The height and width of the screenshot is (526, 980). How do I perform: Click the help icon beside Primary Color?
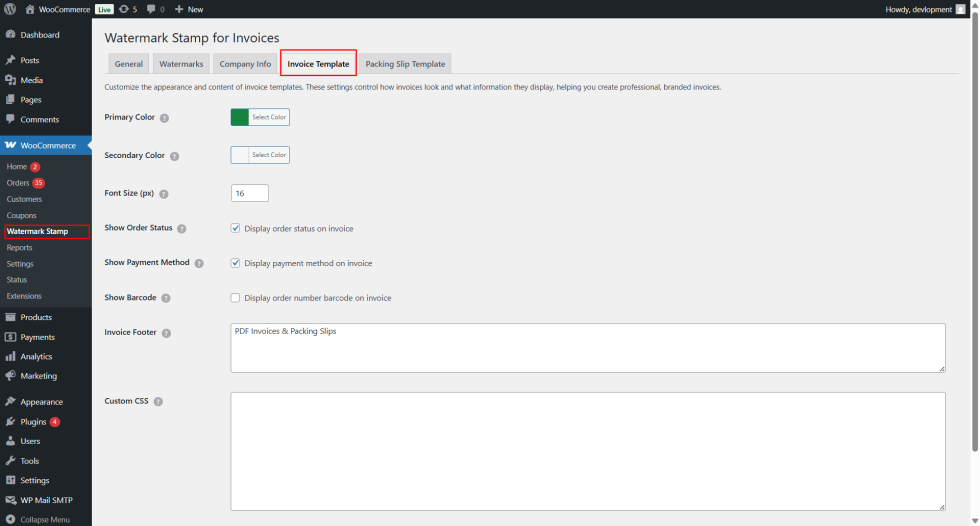164,118
